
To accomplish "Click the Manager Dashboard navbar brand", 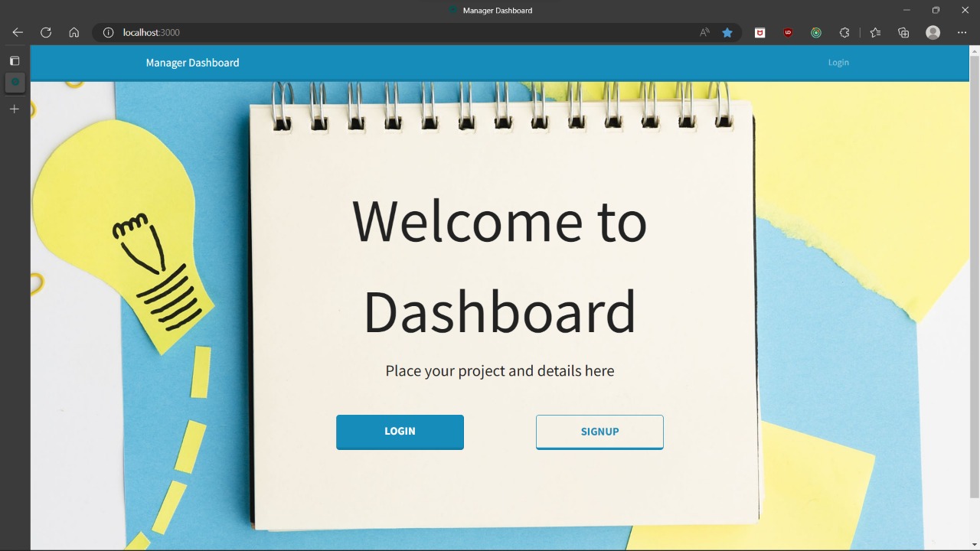I will pos(192,63).
